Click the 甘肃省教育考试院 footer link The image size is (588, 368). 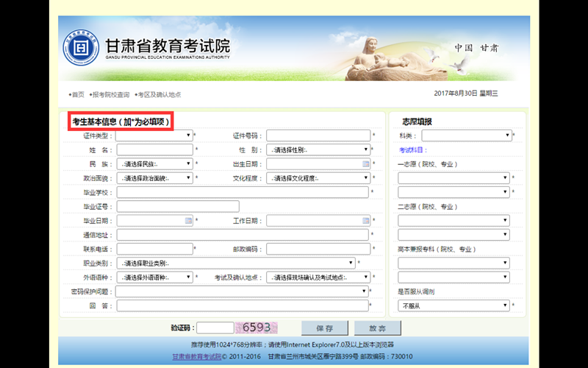pyautogui.click(x=196, y=357)
